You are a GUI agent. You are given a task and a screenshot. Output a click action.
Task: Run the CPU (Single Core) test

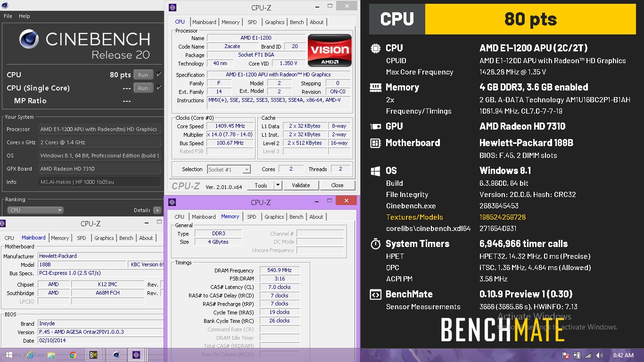143,88
